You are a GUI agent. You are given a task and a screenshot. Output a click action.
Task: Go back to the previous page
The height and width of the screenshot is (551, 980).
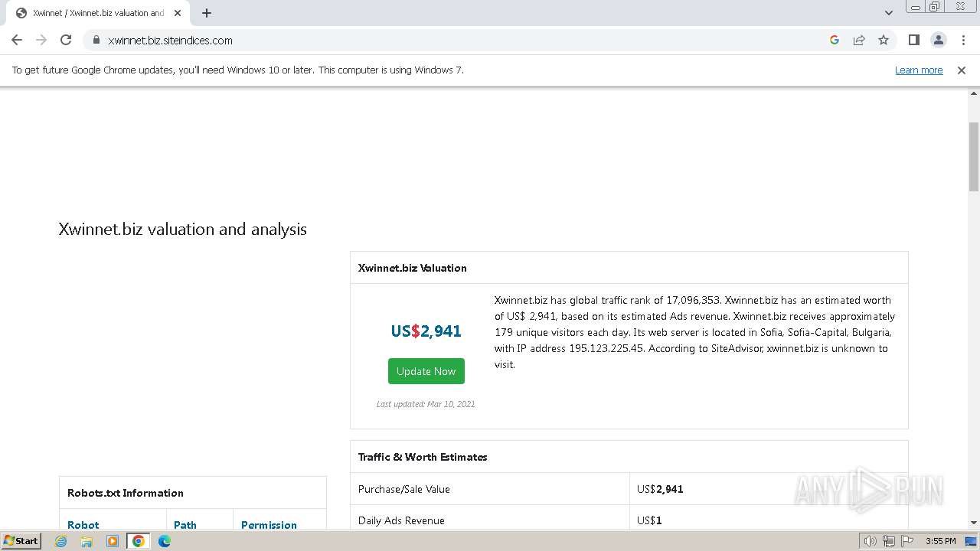coord(17,40)
